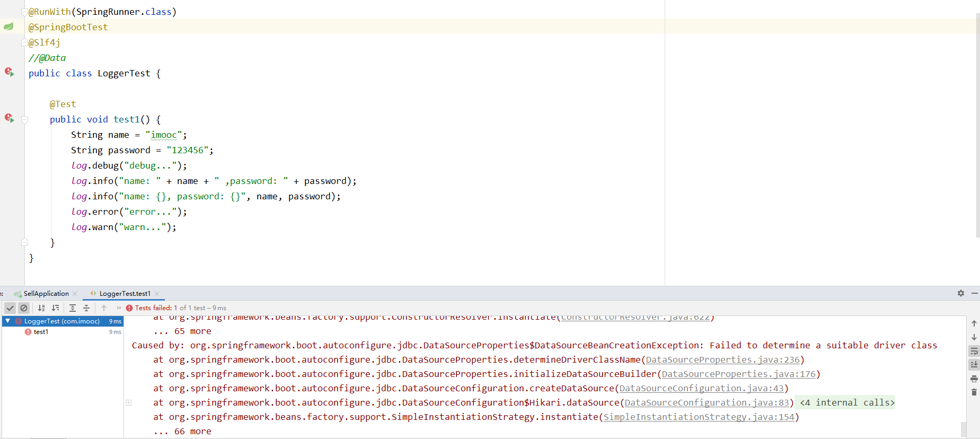Screen dimensions: 980x439
Task: Expand folded stack frames plus icon
Action: pos(128,403)
